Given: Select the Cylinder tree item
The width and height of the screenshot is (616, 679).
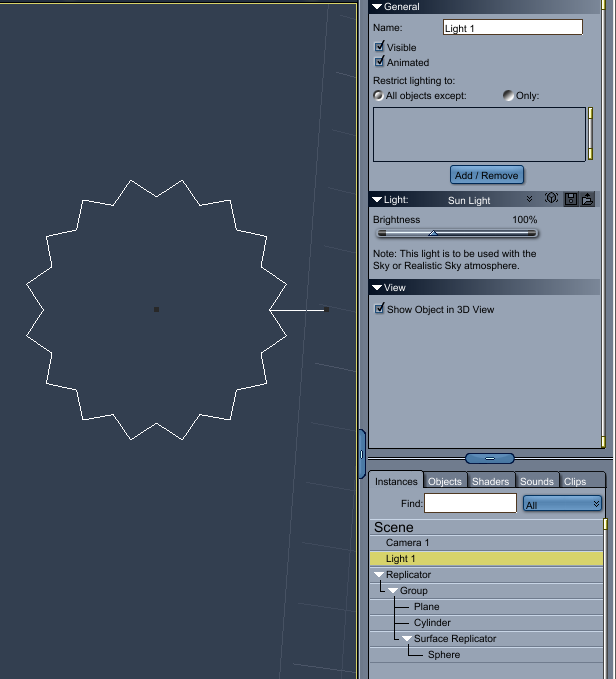Looking at the screenshot, I should pos(486,623).
